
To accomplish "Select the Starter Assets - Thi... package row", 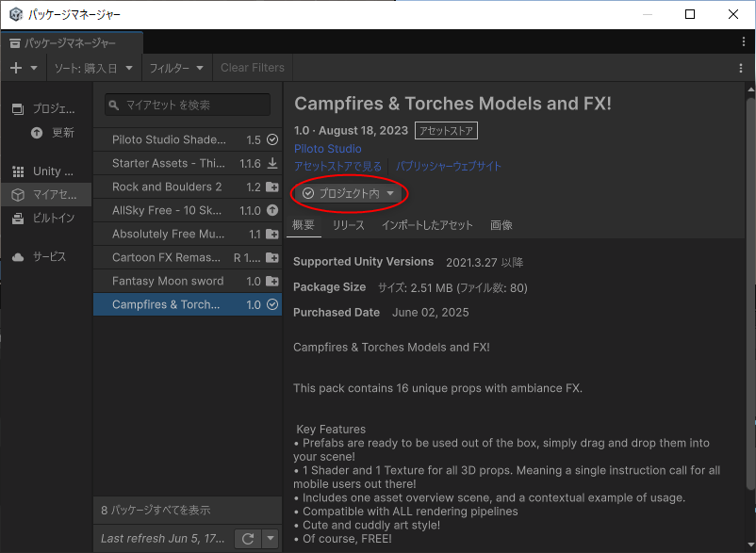I will 188,163.
